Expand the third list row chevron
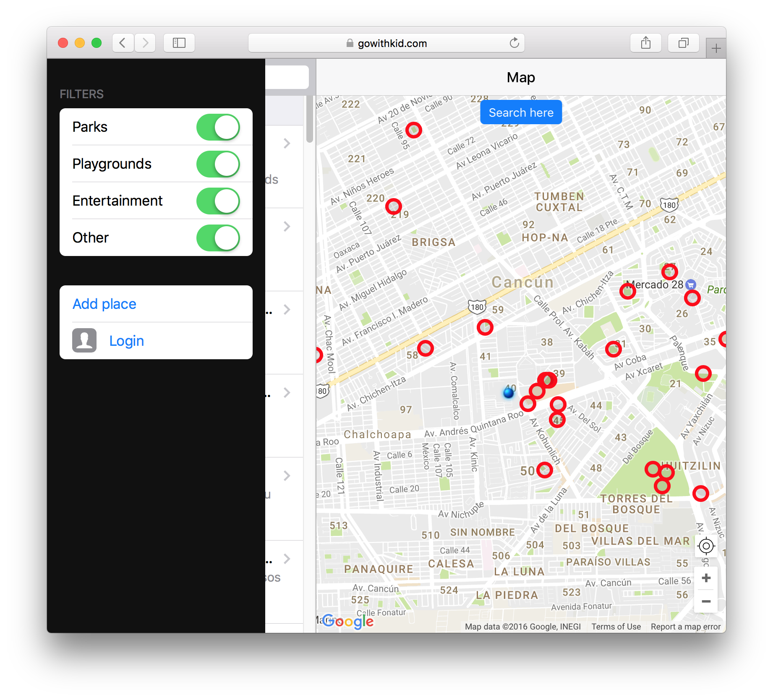 click(287, 310)
